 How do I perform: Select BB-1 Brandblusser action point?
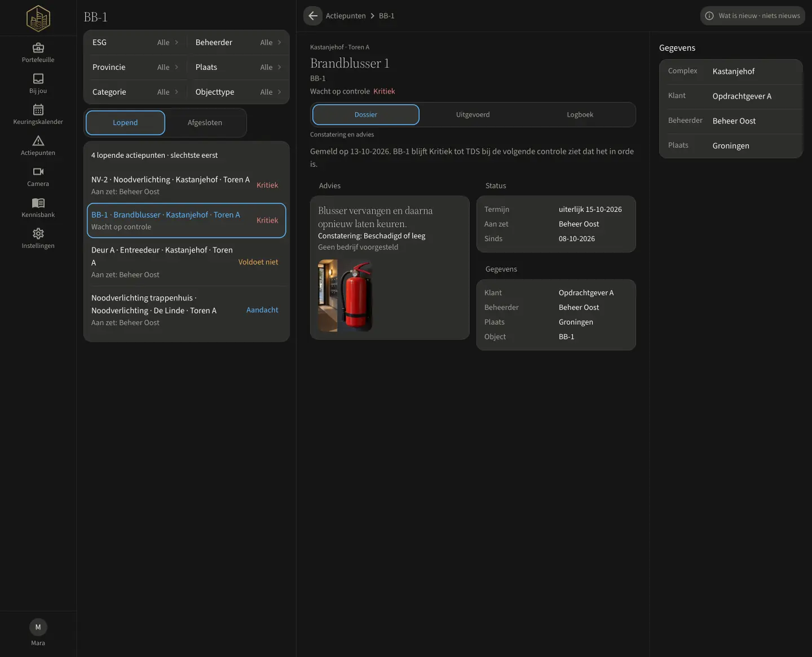point(186,220)
